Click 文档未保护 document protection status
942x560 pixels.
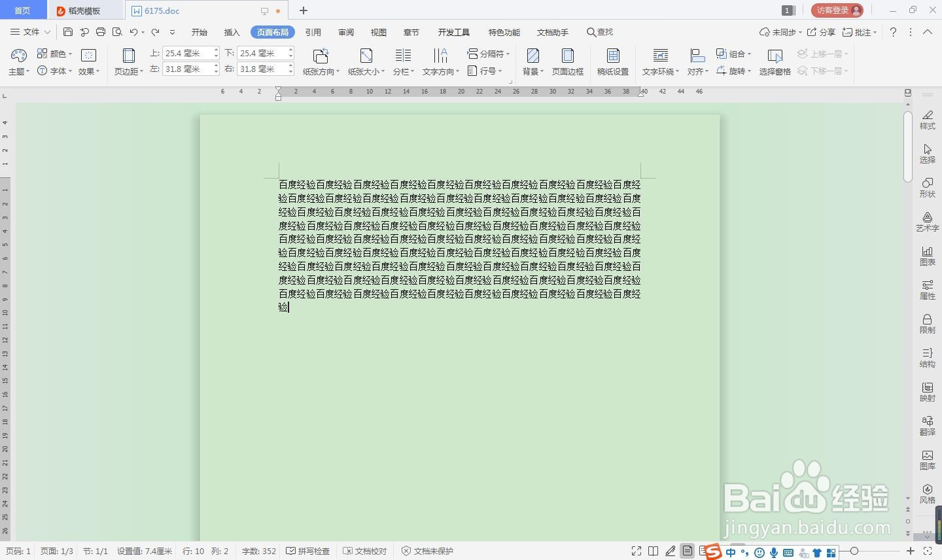[x=427, y=551]
